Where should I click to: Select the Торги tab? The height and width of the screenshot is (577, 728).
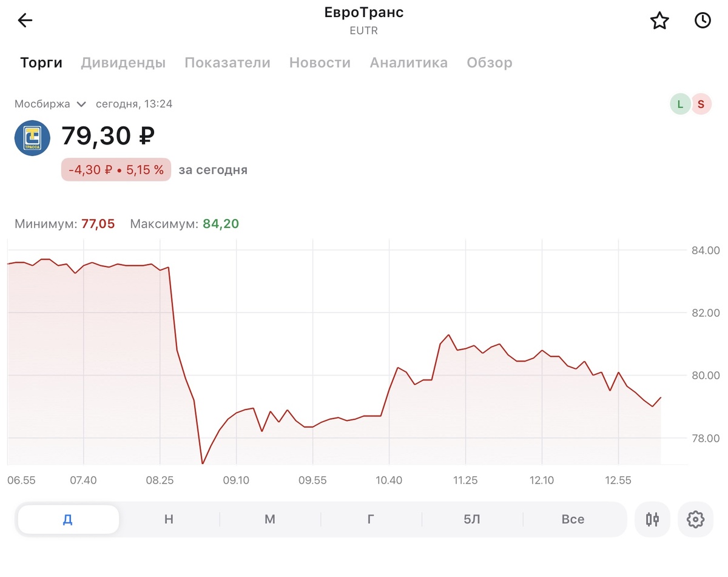(41, 62)
